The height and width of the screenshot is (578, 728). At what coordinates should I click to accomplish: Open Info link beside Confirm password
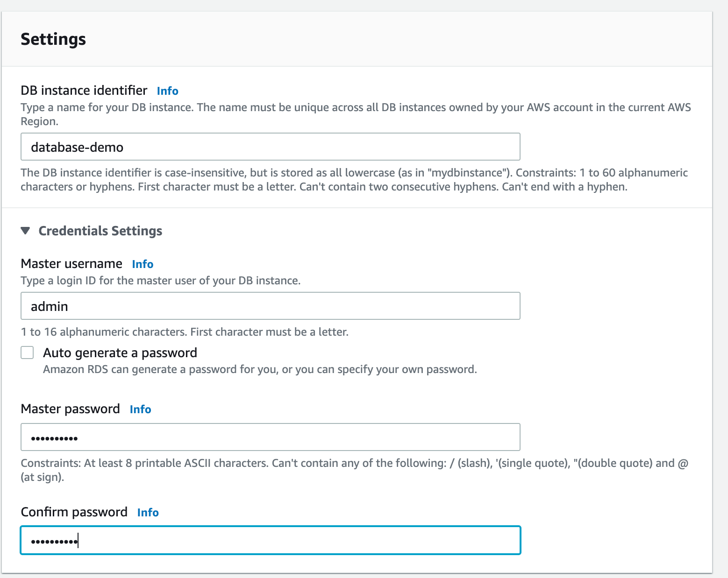tap(148, 512)
